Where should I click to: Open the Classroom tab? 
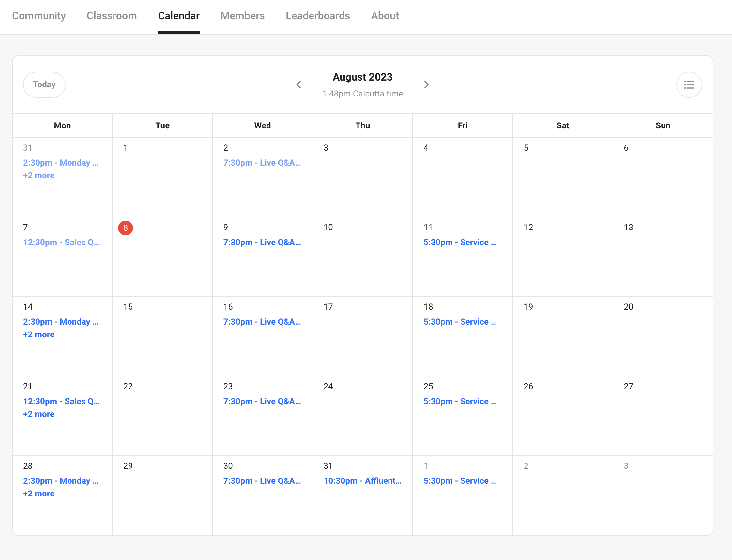pyautogui.click(x=112, y=16)
